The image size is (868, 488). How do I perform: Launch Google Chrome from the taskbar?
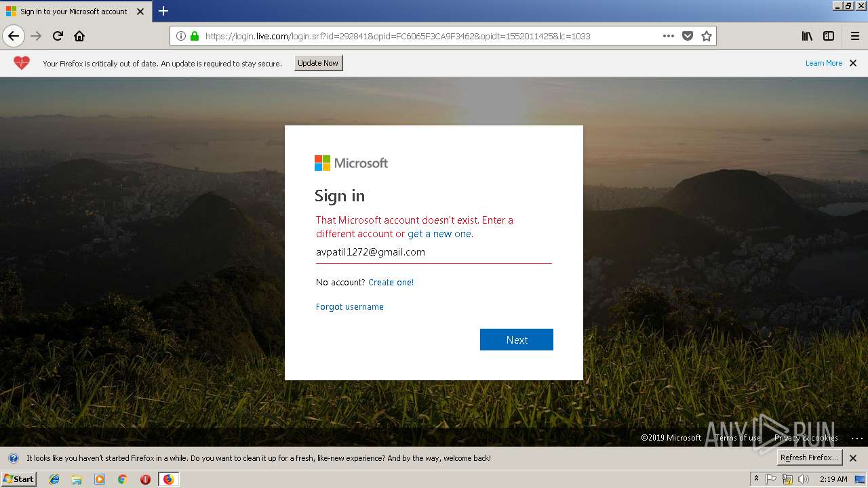tap(122, 479)
